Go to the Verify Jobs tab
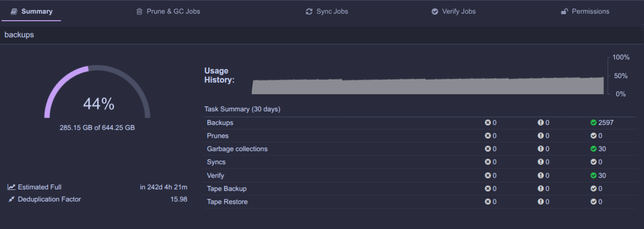This screenshot has width=644, height=229. click(x=458, y=12)
